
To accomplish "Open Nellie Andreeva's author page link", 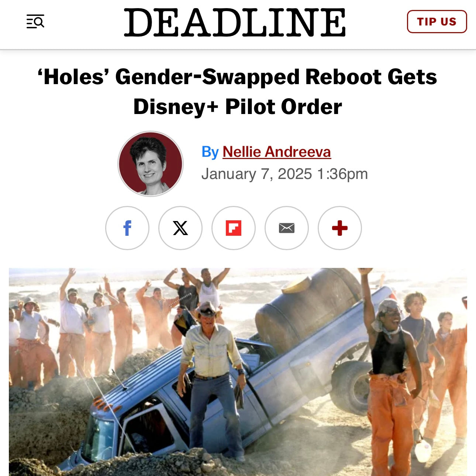I will pos(277,152).
